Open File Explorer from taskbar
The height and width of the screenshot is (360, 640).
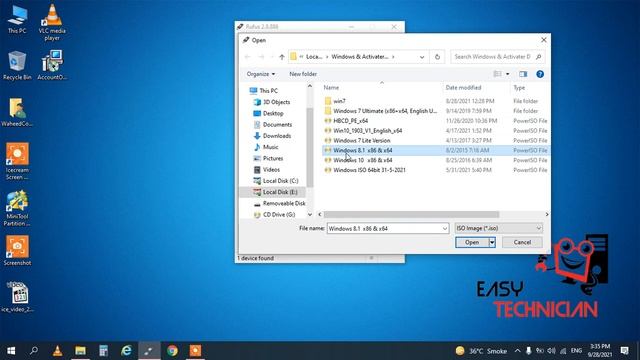[x=80, y=351]
